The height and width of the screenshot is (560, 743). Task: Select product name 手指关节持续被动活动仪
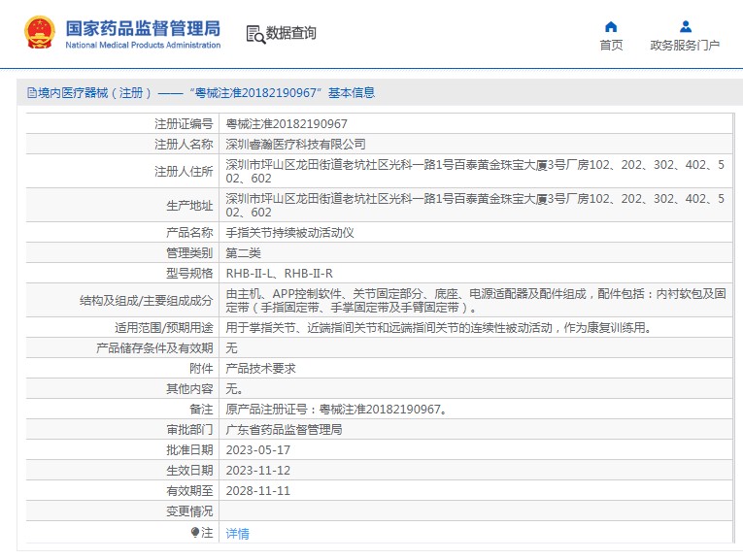(x=289, y=232)
